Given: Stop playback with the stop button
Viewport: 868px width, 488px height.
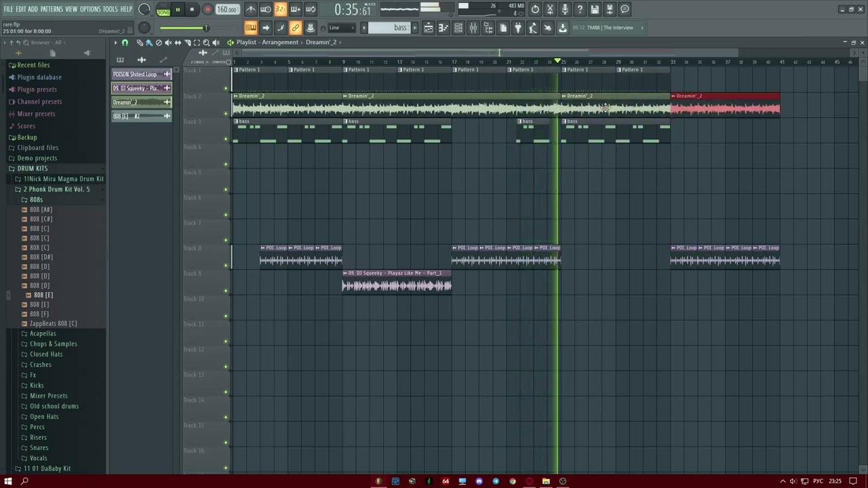Looking at the screenshot, I should [x=192, y=9].
